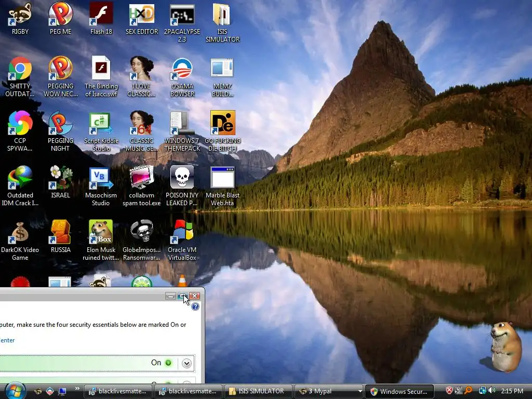Minimize the Windows Security Center window
The height and width of the screenshot is (399, 532).
point(170,296)
